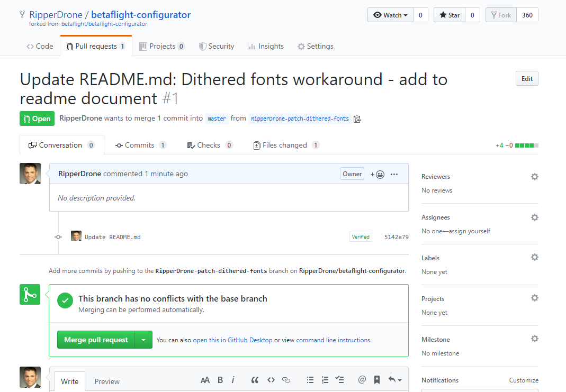Open the Reviewers gear settings
The height and width of the screenshot is (392, 566).
tap(535, 176)
